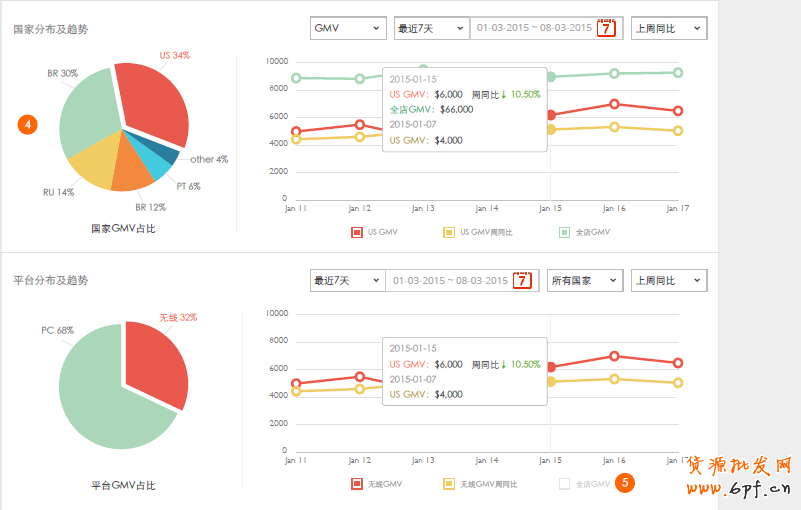Select the 无线 32% pie slice
Screen dimensions: 801x510
point(155,360)
